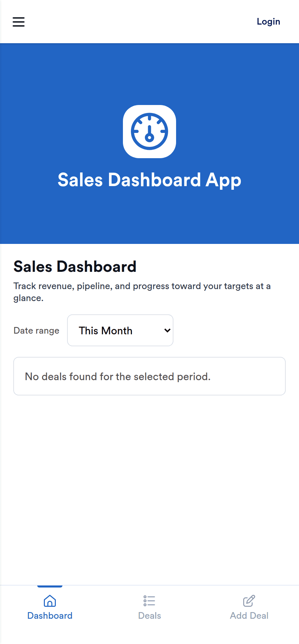Screen dimensions: 299x644
Task: Open the Add Deal tab label
Action: click(249, 616)
